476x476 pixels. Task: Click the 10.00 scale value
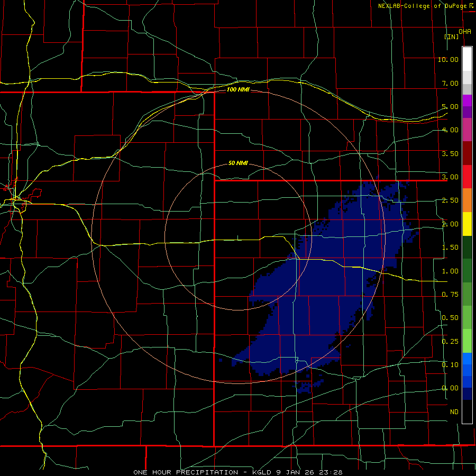[448, 59]
